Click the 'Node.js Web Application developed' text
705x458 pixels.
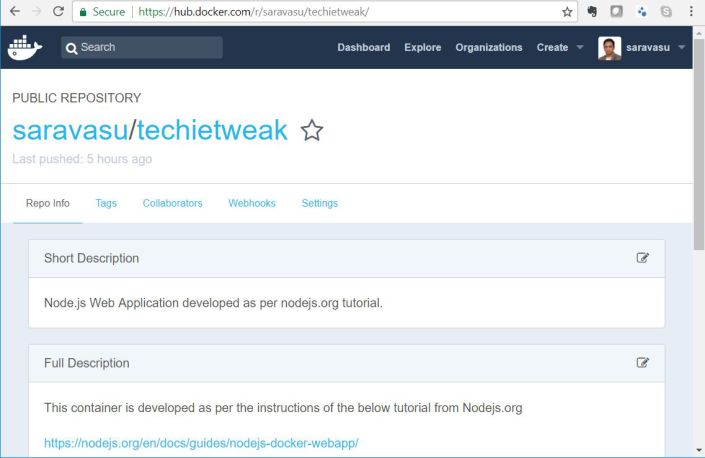(x=213, y=303)
